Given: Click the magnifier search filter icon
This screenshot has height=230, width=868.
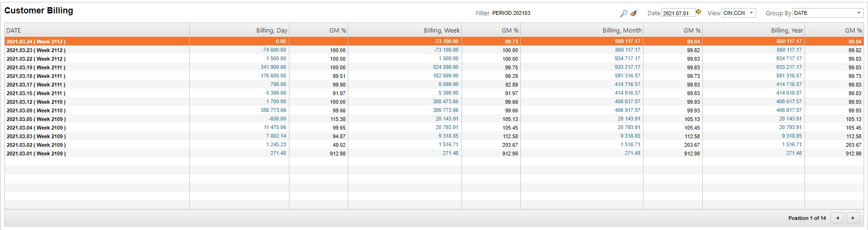Looking at the screenshot, I should pyautogui.click(x=623, y=13).
